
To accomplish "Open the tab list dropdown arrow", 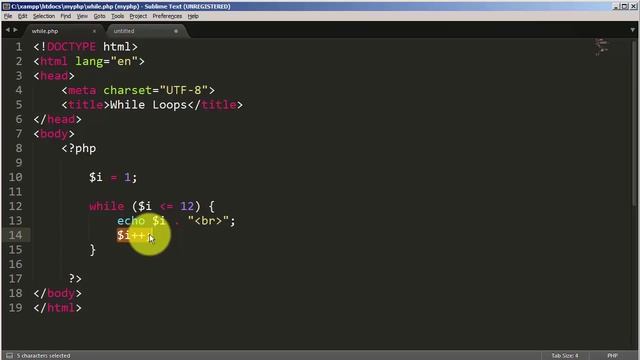I will [x=633, y=30].
